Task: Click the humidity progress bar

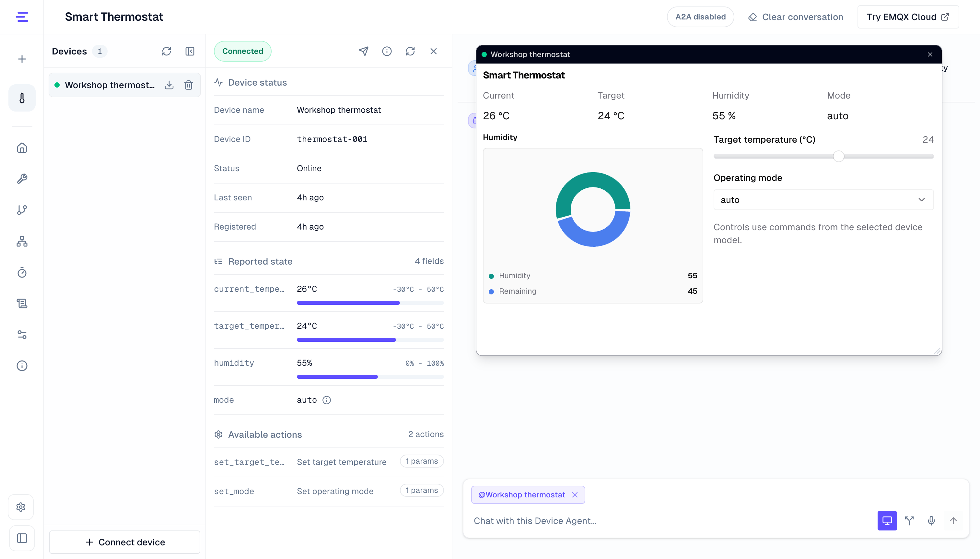Action: click(370, 377)
